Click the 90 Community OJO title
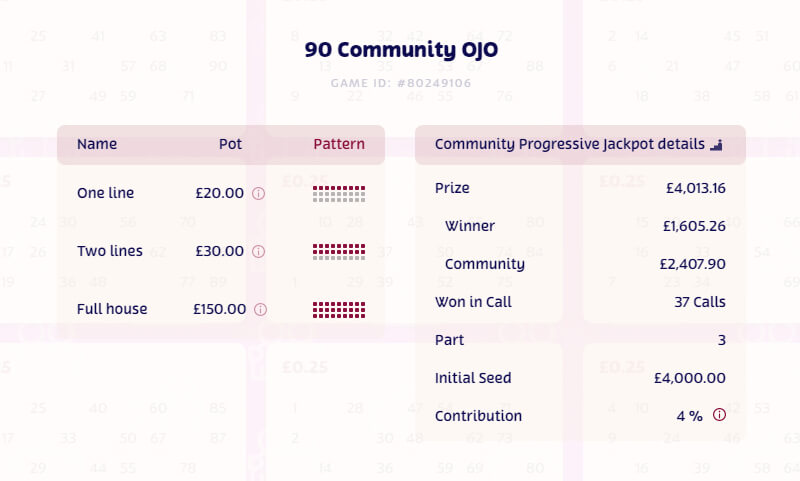The image size is (800, 481). click(x=401, y=49)
